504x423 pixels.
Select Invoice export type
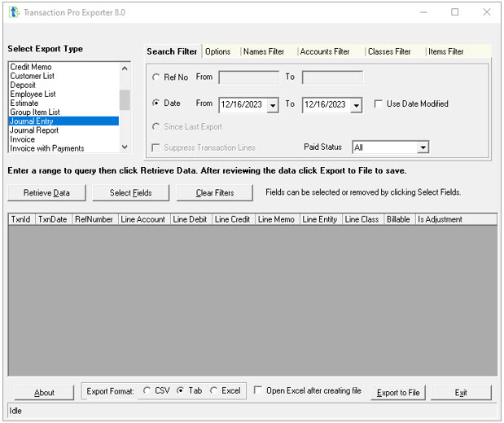(64, 139)
